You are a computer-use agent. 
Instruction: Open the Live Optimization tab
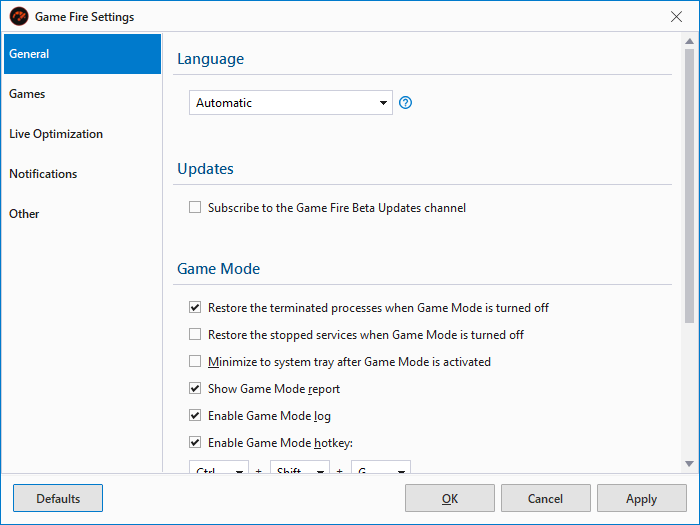(82, 134)
